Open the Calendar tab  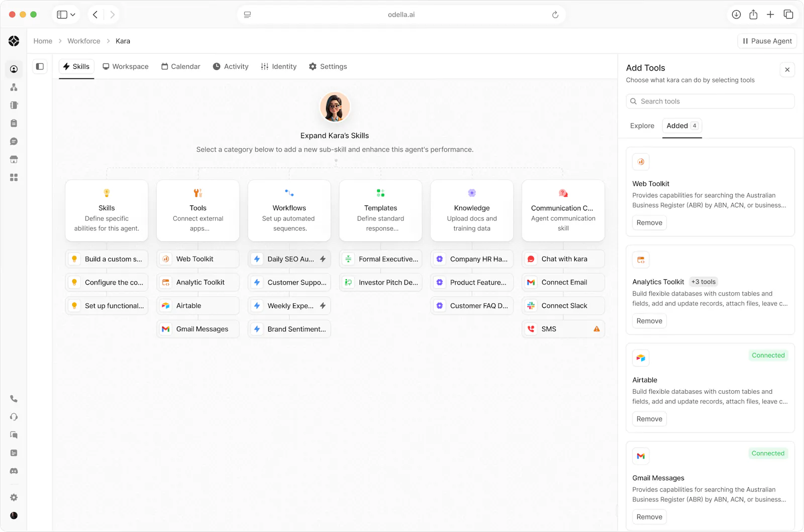point(181,66)
